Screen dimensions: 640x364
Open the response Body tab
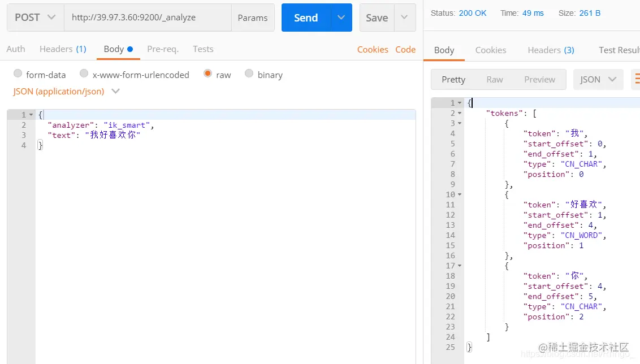444,50
